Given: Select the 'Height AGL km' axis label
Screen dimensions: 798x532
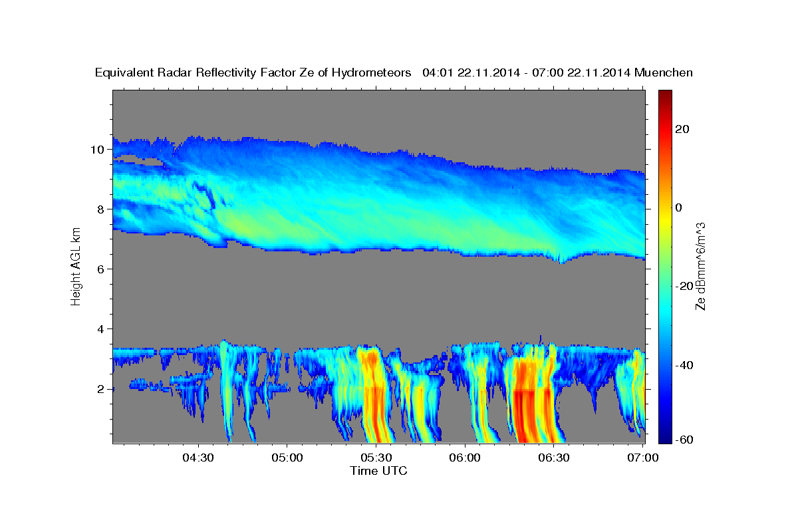Looking at the screenshot, I should coord(76,266).
